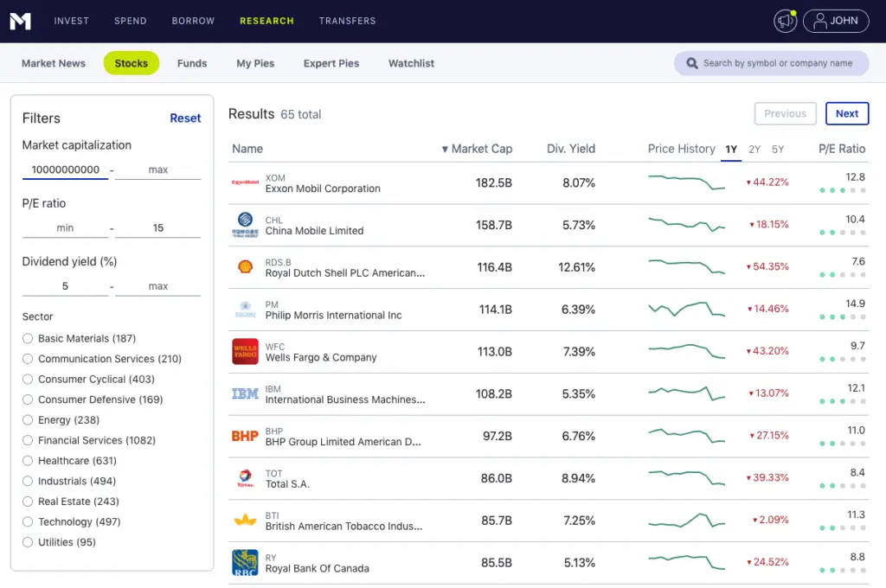Select the Consumer Cyclical sector filter
886x588 pixels.
pos(28,379)
